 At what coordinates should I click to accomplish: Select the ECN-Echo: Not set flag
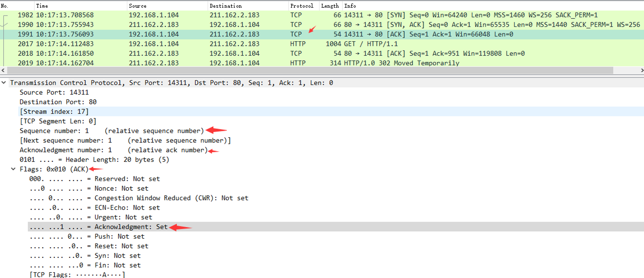click(x=95, y=208)
